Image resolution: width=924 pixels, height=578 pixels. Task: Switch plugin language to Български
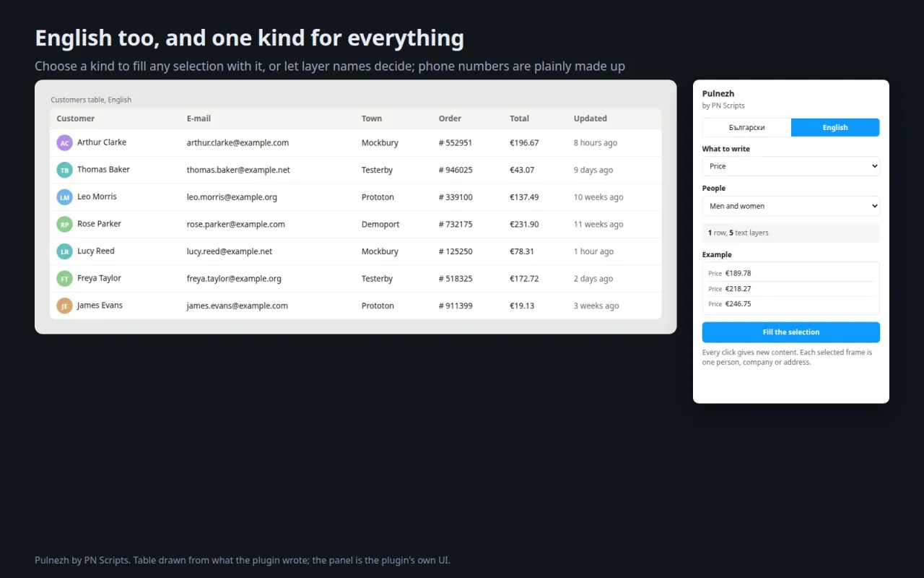pyautogui.click(x=747, y=127)
